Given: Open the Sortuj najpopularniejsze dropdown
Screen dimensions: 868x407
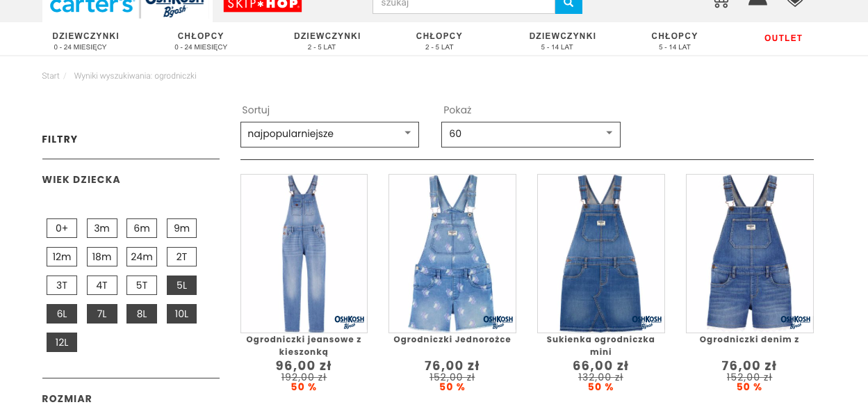Looking at the screenshot, I should [329, 134].
